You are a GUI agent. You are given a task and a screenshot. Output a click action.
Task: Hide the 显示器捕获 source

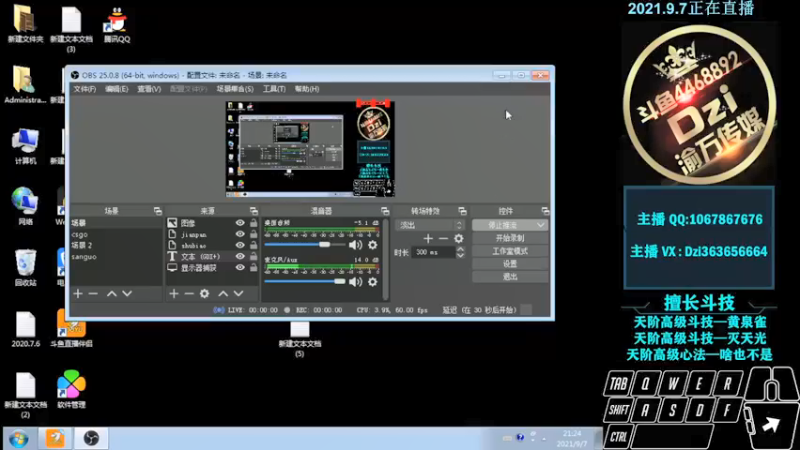click(x=240, y=268)
